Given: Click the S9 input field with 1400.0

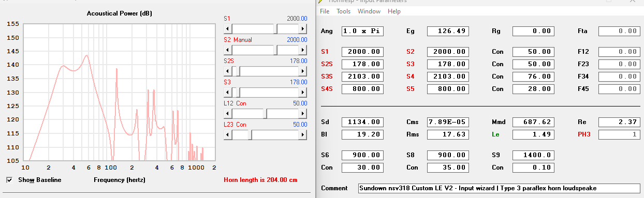Looking at the screenshot, I should pos(533,155).
